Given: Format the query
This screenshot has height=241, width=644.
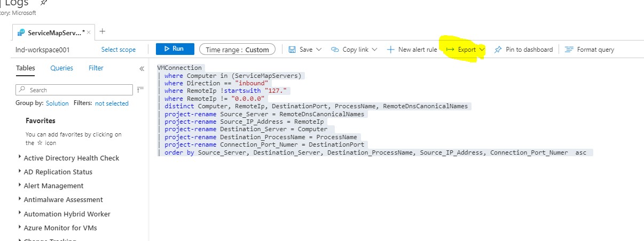Looking at the screenshot, I should 590,50.
